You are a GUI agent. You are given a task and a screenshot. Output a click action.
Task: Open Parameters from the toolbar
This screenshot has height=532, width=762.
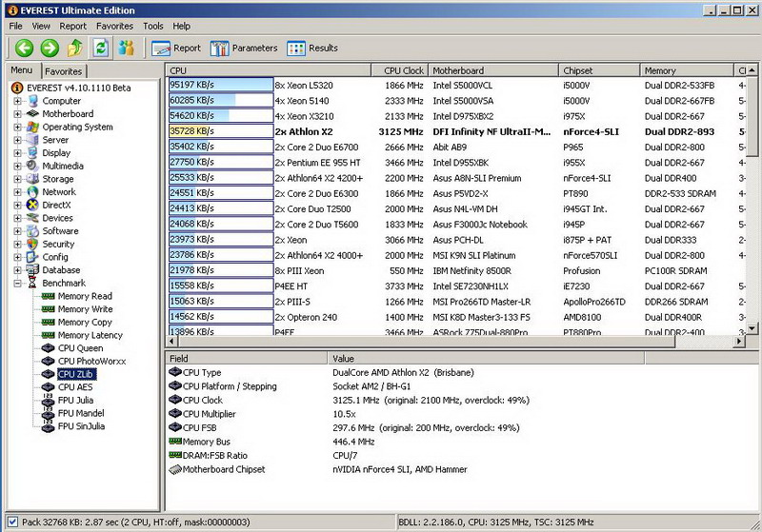coord(244,48)
